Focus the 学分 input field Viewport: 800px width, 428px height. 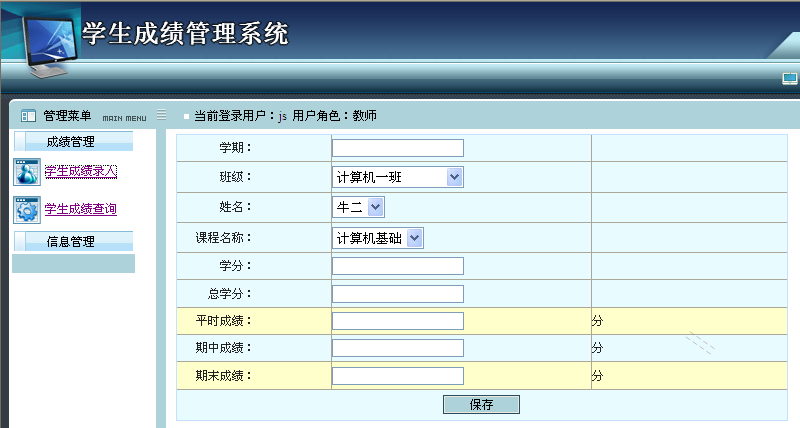[397, 266]
